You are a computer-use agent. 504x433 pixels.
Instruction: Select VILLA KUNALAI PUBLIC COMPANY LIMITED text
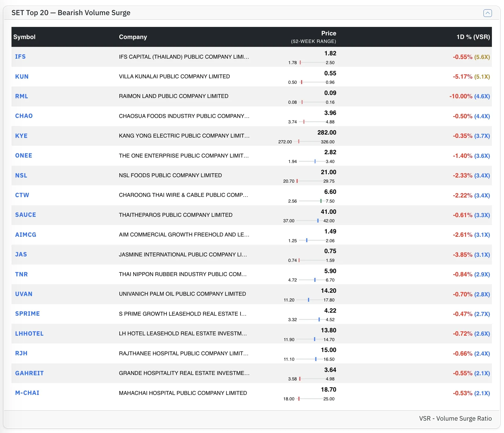tap(174, 77)
